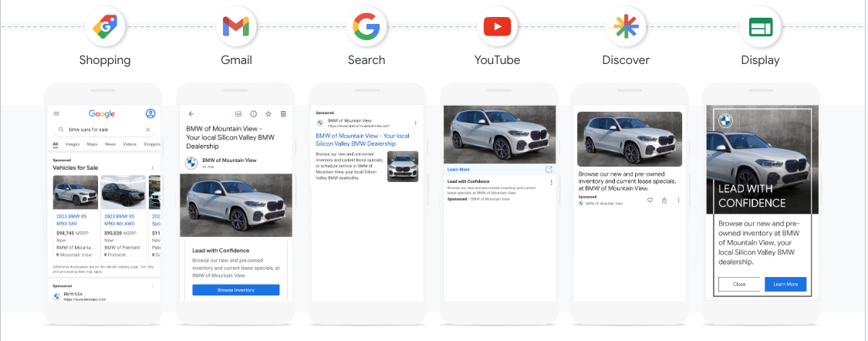
Task: Click the Close button in Display ad
Action: 739,284
